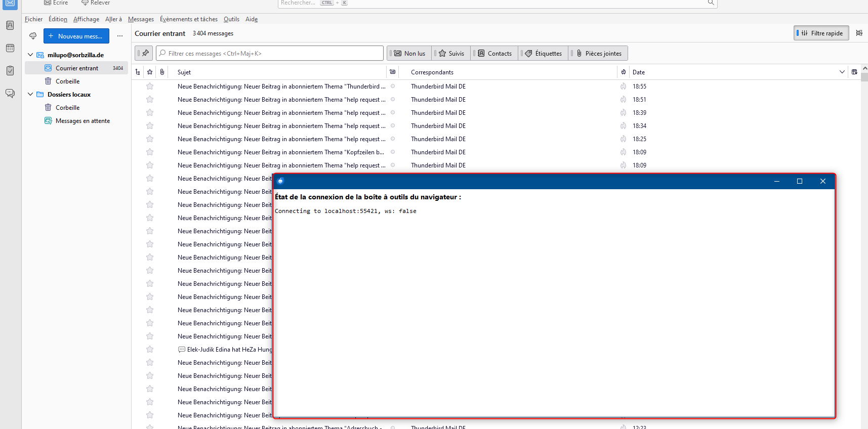Viewport: 868px width, 429px height.
Task: Open the Chat space
Action: [10, 94]
